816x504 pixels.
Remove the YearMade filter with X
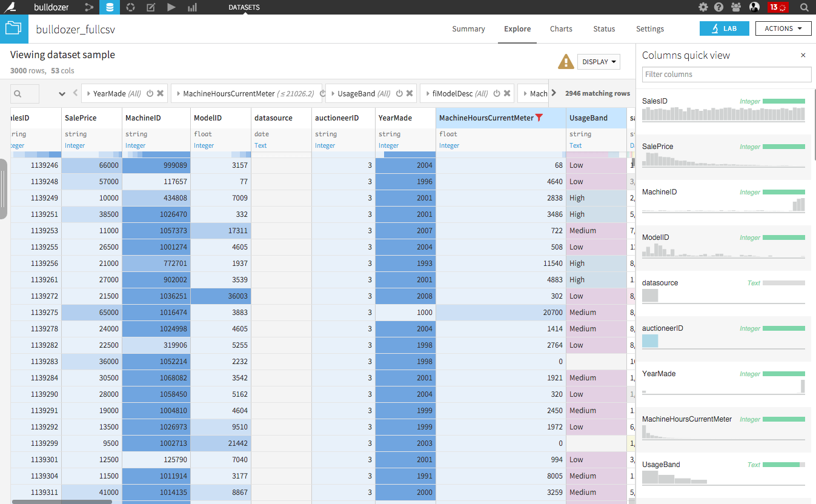161,94
